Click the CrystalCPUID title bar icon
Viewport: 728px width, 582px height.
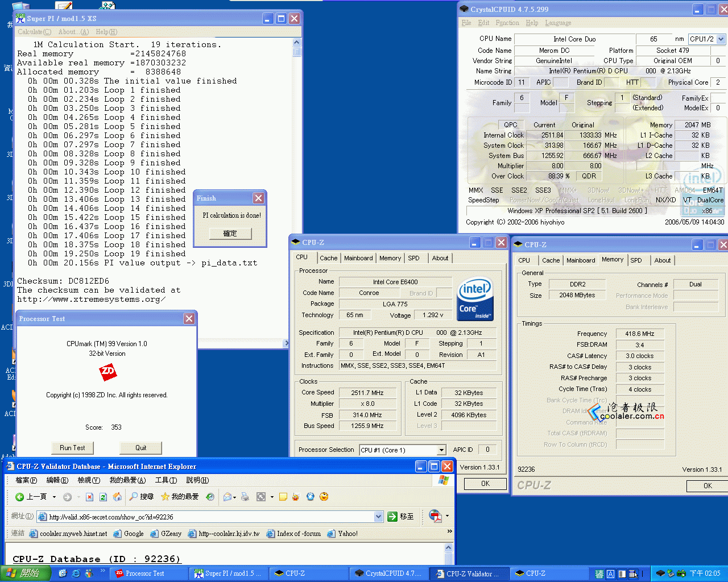pos(465,9)
